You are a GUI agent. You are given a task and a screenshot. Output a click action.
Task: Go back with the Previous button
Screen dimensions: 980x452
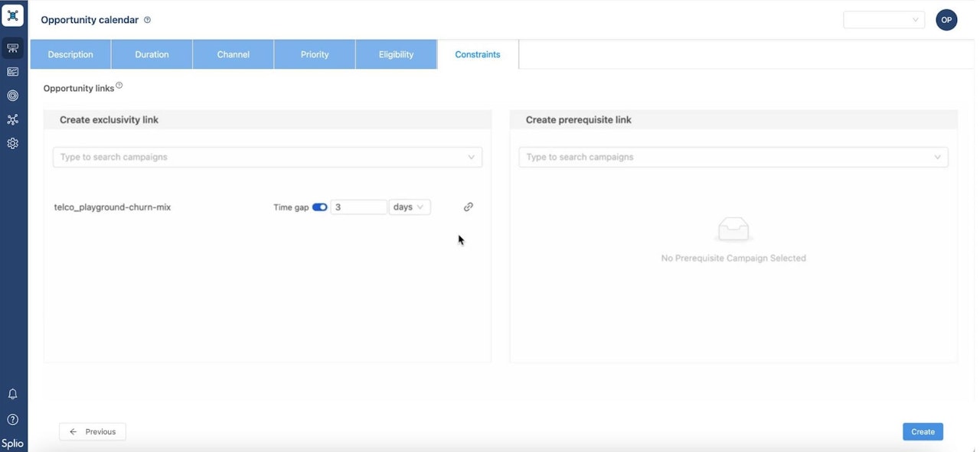93,431
